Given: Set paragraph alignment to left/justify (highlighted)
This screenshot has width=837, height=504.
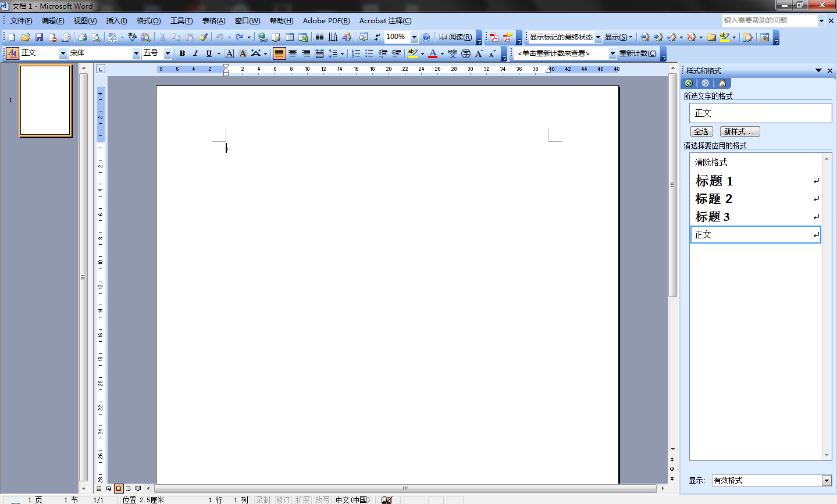Looking at the screenshot, I should [279, 53].
